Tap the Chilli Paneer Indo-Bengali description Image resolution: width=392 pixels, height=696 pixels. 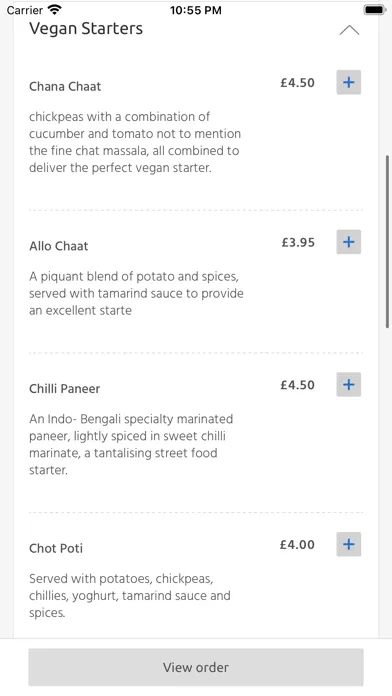pyautogui.click(x=131, y=444)
